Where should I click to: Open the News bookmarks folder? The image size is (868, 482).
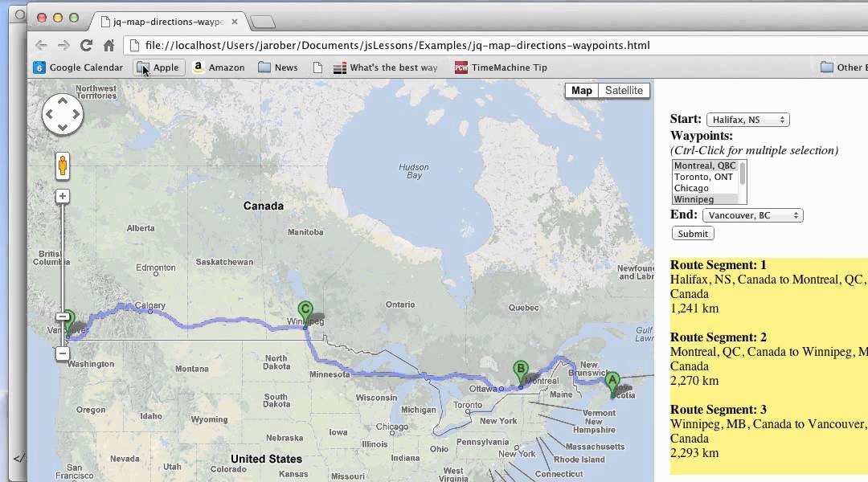coord(278,67)
